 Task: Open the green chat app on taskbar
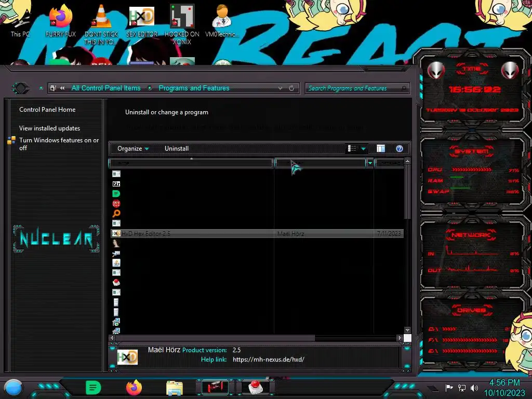(93, 388)
